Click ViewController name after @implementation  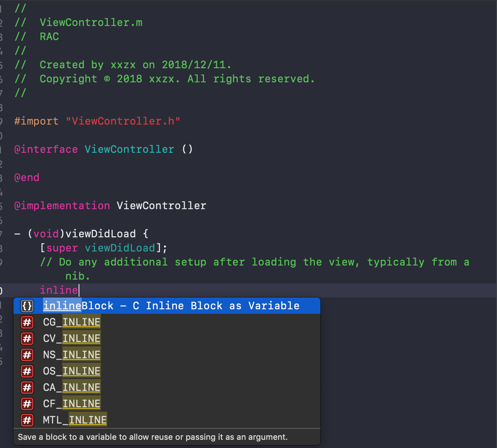click(161, 205)
